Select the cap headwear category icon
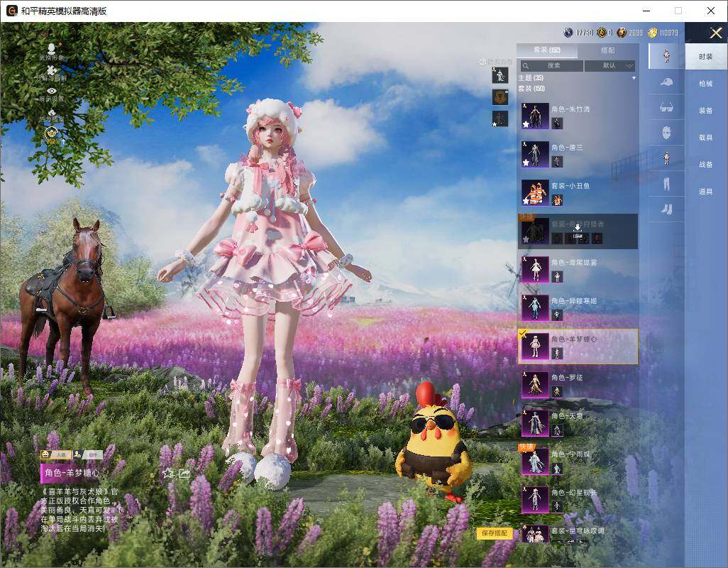The width and height of the screenshot is (728, 568). 666,82
